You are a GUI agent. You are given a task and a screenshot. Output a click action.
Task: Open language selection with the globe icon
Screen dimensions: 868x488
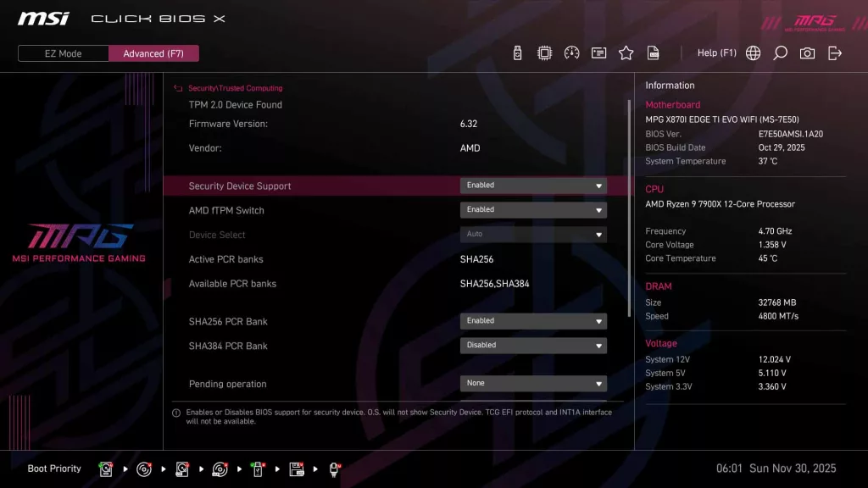coord(752,53)
